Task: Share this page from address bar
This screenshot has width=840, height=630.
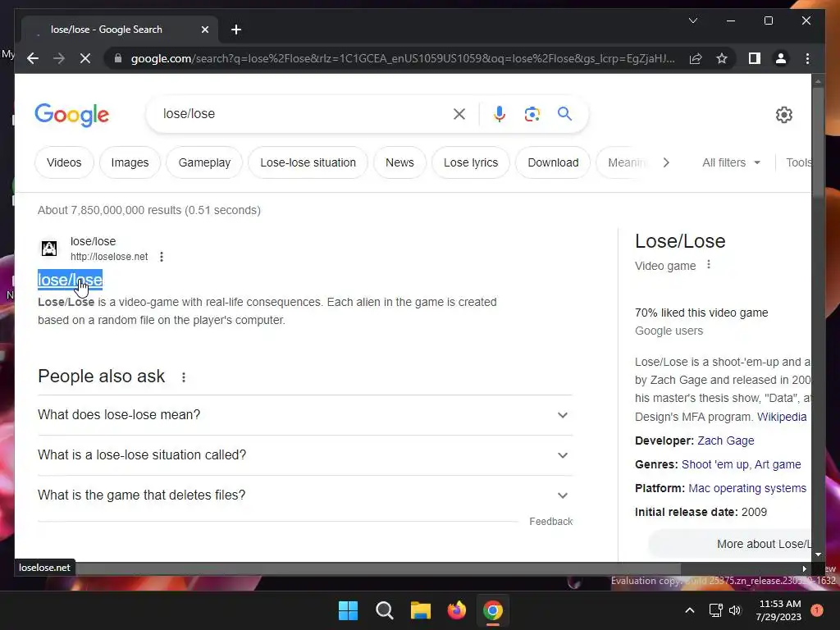Action: tap(696, 58)
